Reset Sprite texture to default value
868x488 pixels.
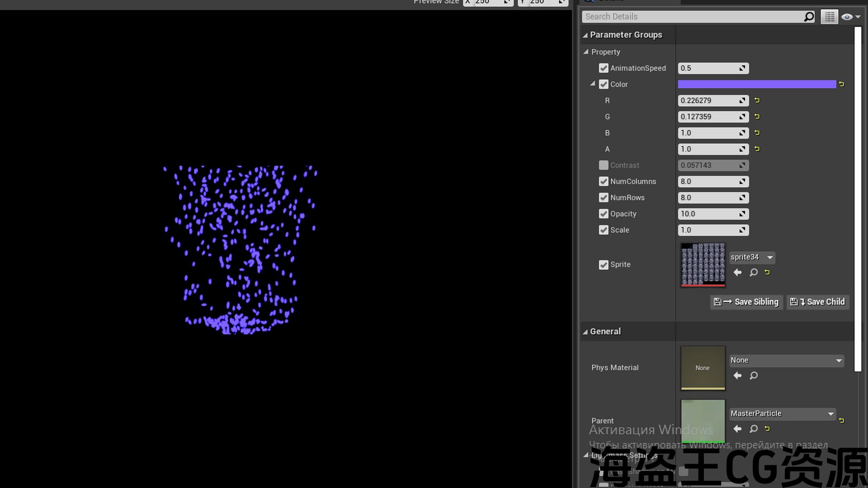[x=767, y=272]
